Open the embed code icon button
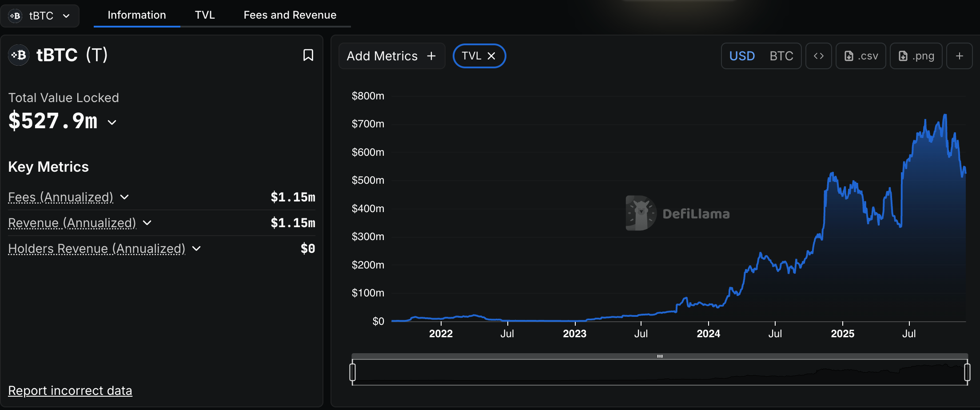This screenshot has height=410, width=980. (x=818, y=56)
